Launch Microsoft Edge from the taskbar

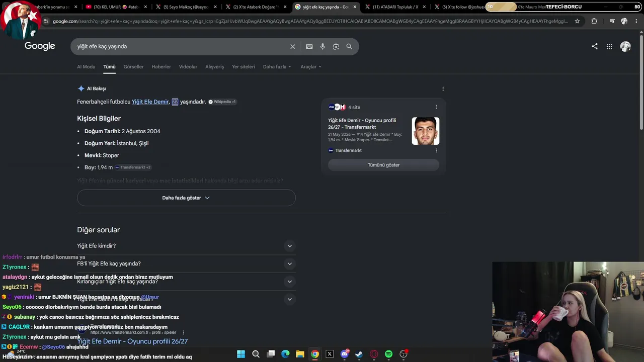pyautogui.click(x=285, y=354)
